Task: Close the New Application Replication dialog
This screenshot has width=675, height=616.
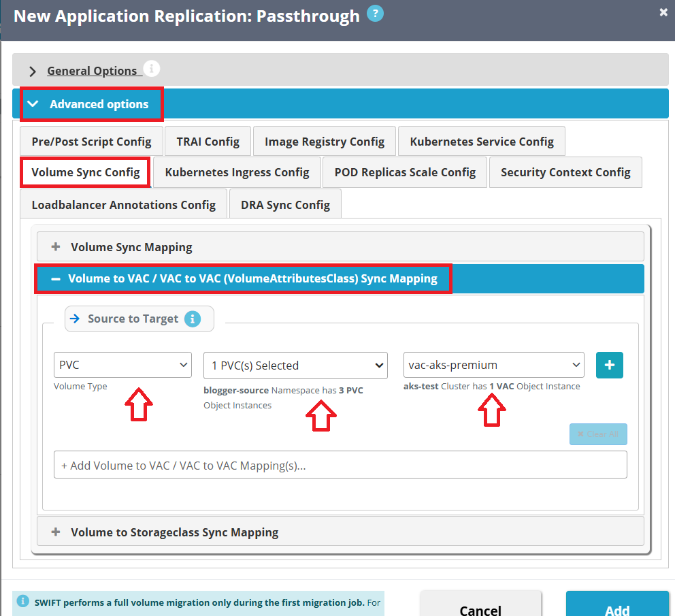Action: (663, 12)
